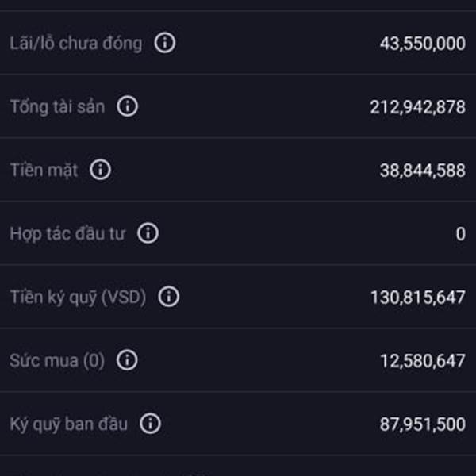Screen dimensions: 476x476
Task: Tap the total assets value 212,942,878
Action: (418, 107)
